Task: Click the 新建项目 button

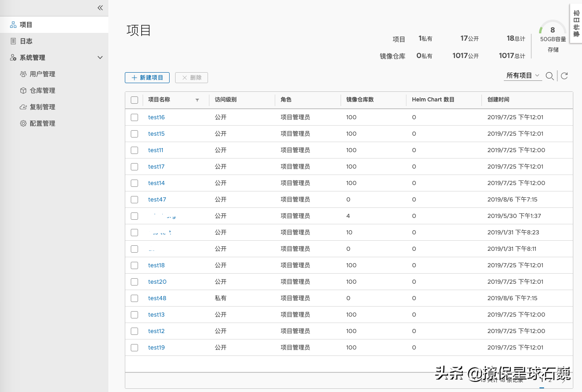Action: click(x=147, y=78)
